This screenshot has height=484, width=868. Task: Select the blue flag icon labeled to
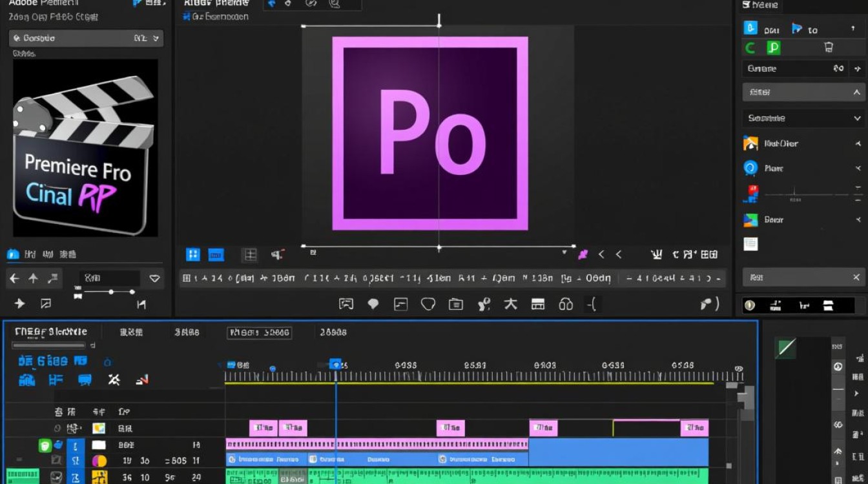[x=796, y=29]
